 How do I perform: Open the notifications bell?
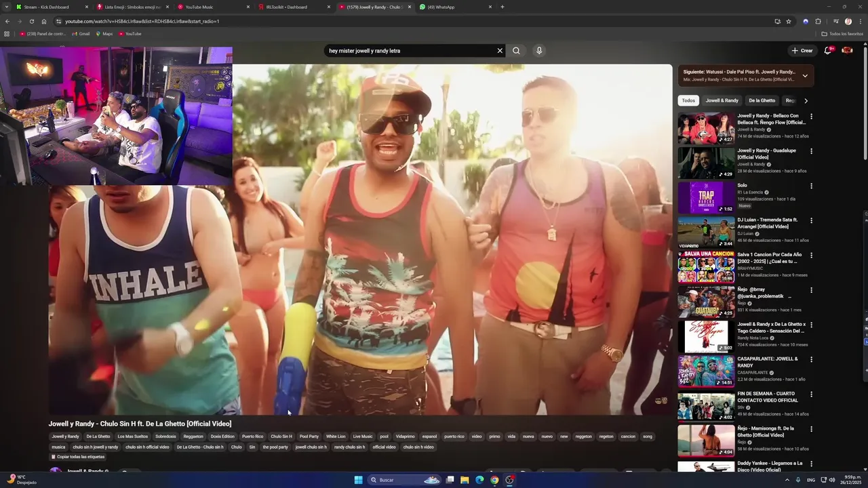tap(828, 50)
